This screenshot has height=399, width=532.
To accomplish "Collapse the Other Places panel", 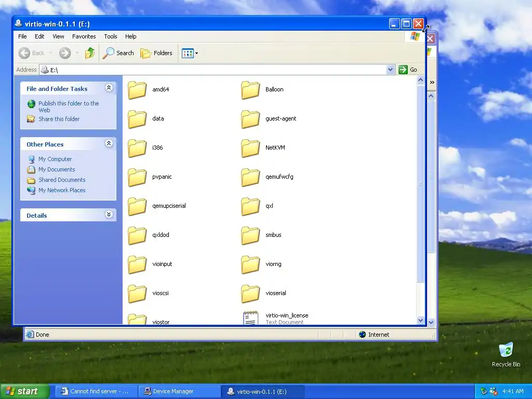I will pyautogui.click(x=109, y=143).
